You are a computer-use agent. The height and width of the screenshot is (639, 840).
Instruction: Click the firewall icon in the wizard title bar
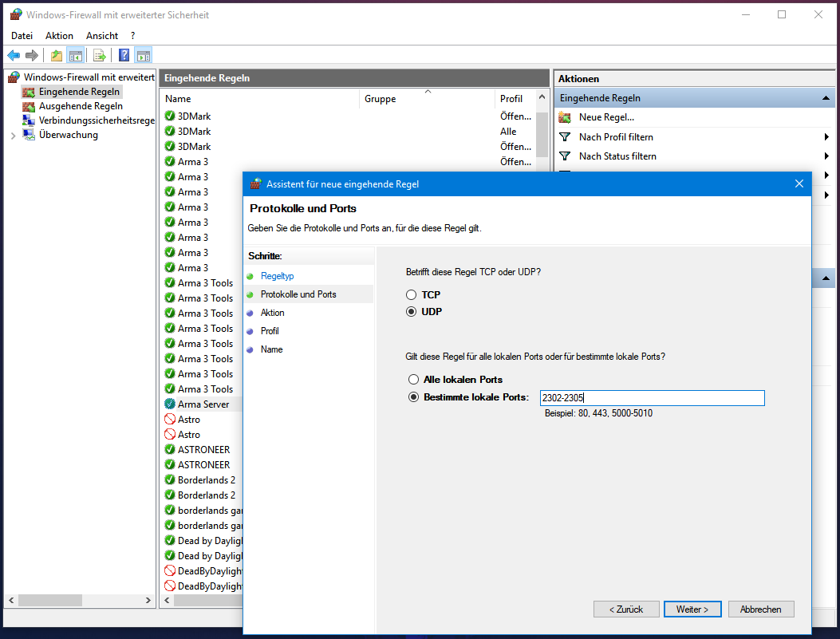pyautogui.click(x=255, y=183)
